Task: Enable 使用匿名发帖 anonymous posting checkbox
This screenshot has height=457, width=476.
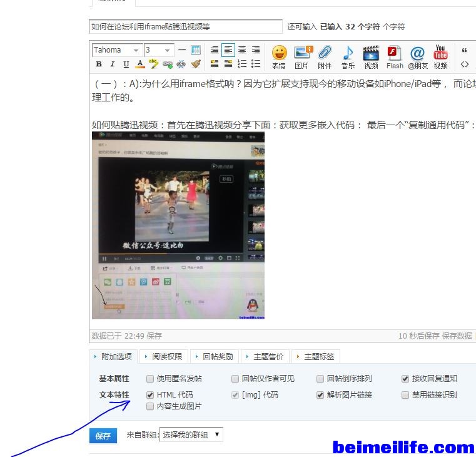Action: point(150,379)
